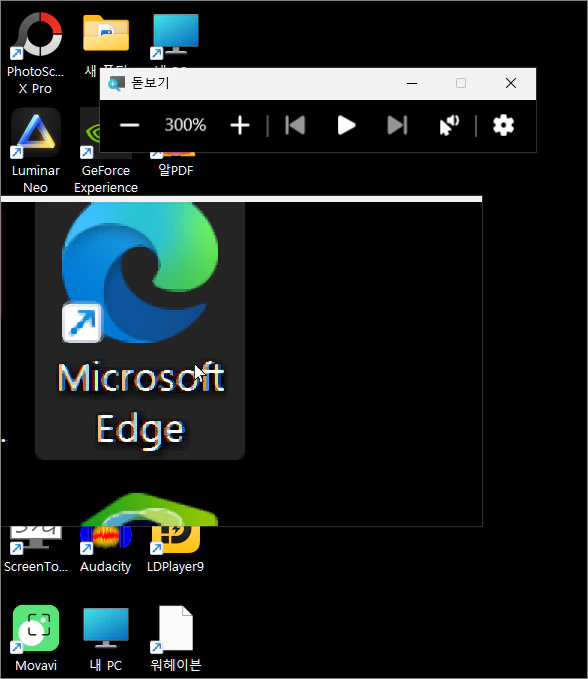Click the 300% zoom level text
The width and height of the screenshot is (588, 679).
coord(185,125)
